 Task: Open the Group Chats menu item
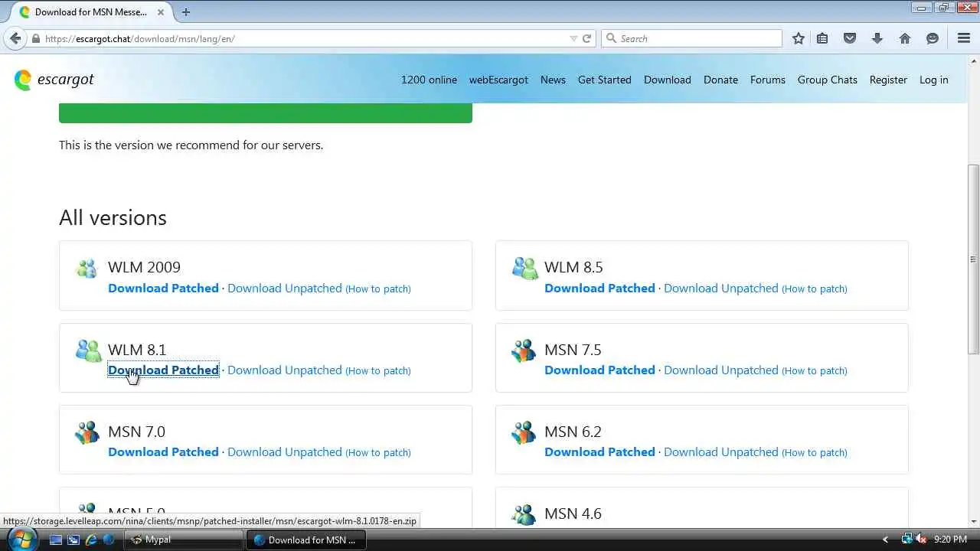(x=828, y=80)
